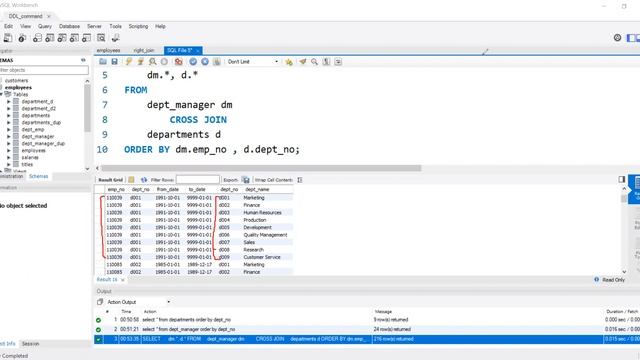The width and height of the screenshot is (640, 360).
Task: Click the form editor icon next to Result Grid
Action: point(131,180)
